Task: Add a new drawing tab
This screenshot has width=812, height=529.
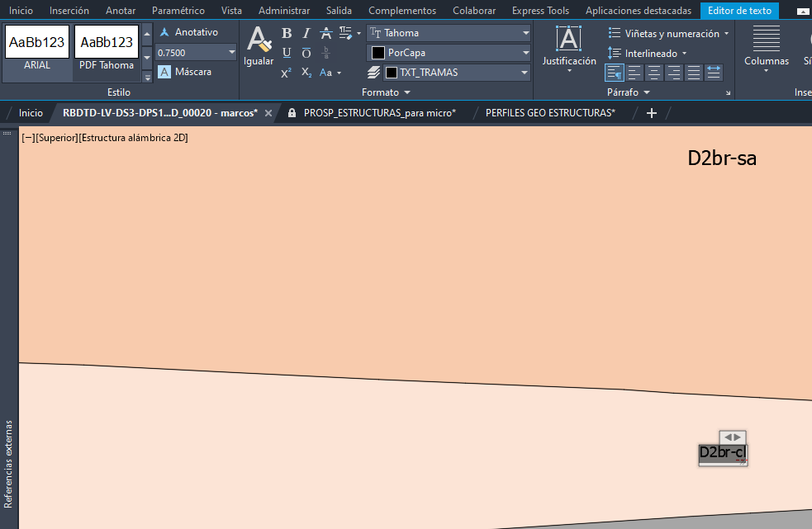Action: pyautogui.click(x=652, y=113)
